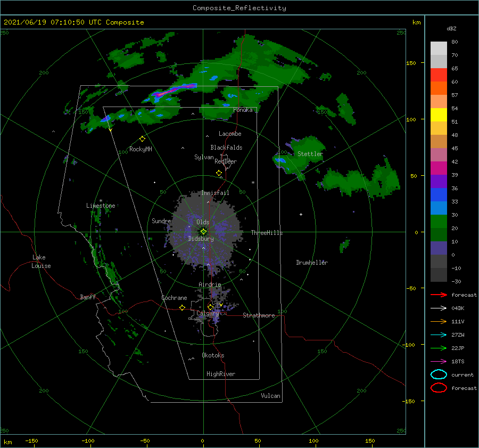
Task: Click the red forecast ellipse legend icon
Action: pyautogui.click(x=439, y=388)
